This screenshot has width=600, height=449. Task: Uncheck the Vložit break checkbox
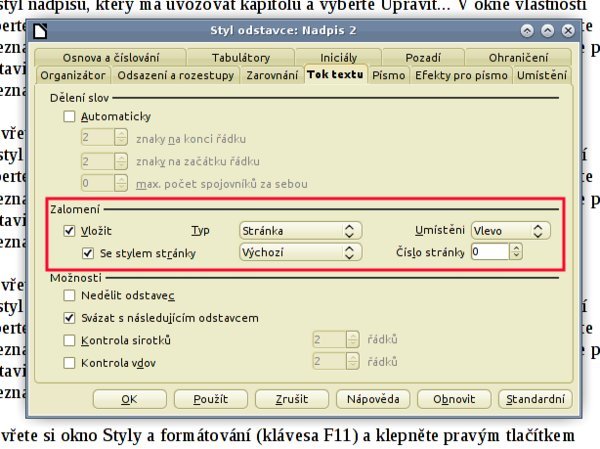[x=69, y=231]
